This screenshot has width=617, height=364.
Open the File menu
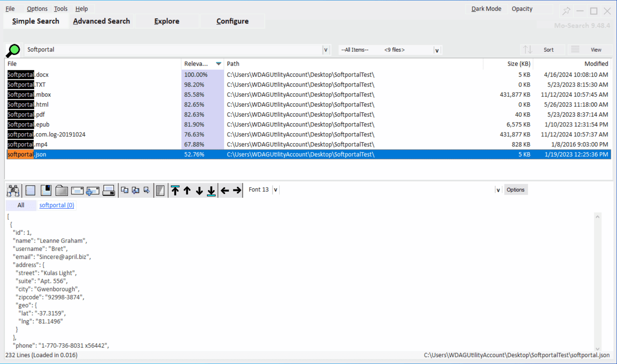point(10,9)
